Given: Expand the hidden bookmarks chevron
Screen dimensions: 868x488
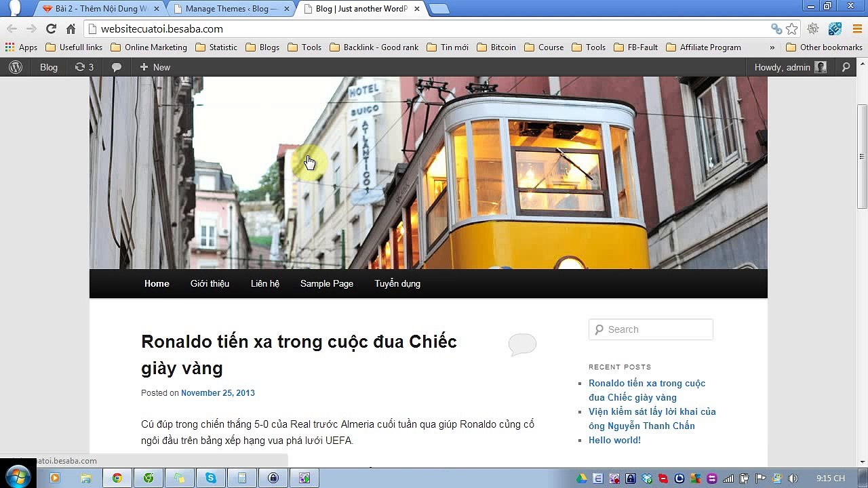Looking at the screenshot, I should [772, 47].
